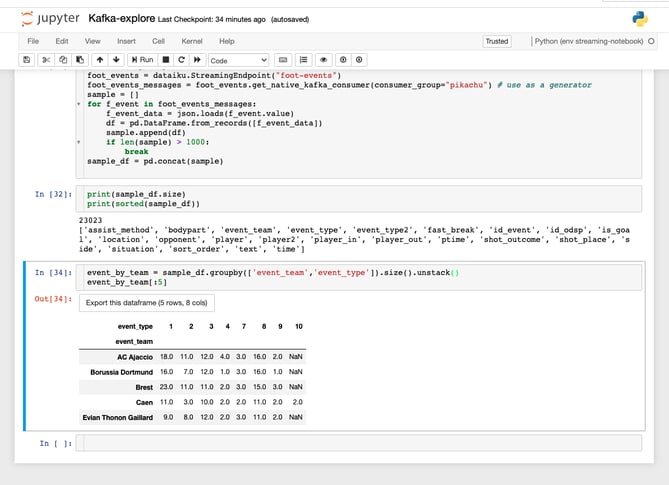The height and width of the screenshot is (485, 669).
Task: Click column header 10 in table
Action: 299,326
